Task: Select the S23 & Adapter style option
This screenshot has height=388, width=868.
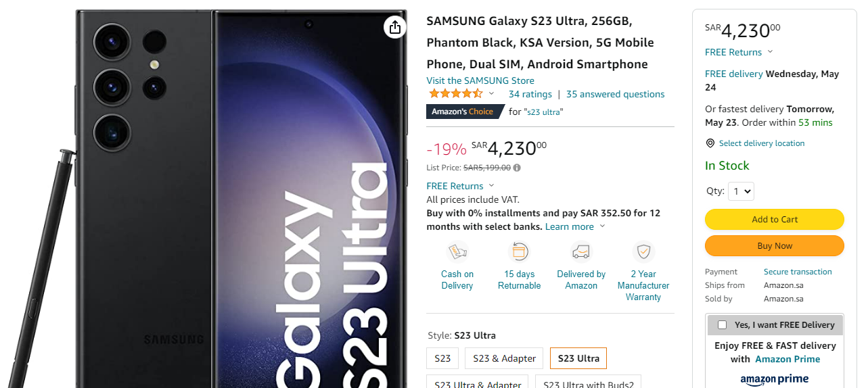Action: tap(504, 358)
